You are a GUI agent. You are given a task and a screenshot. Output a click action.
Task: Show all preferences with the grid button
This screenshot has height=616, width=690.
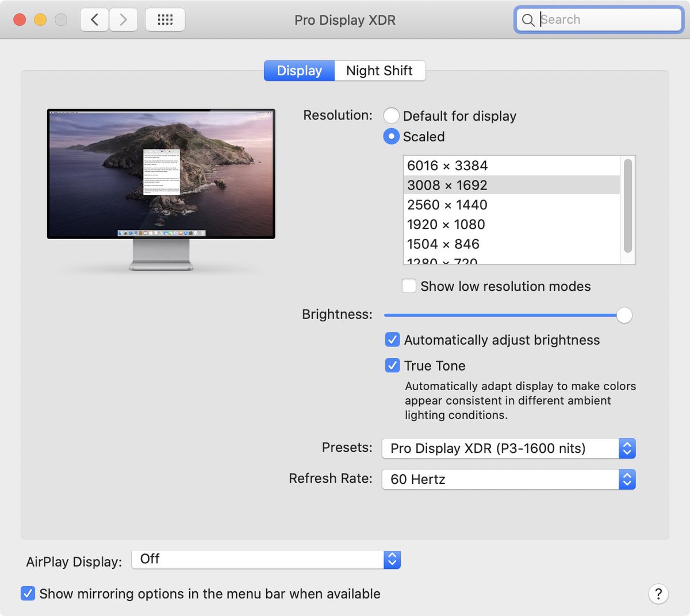click(x=165, y=20)
